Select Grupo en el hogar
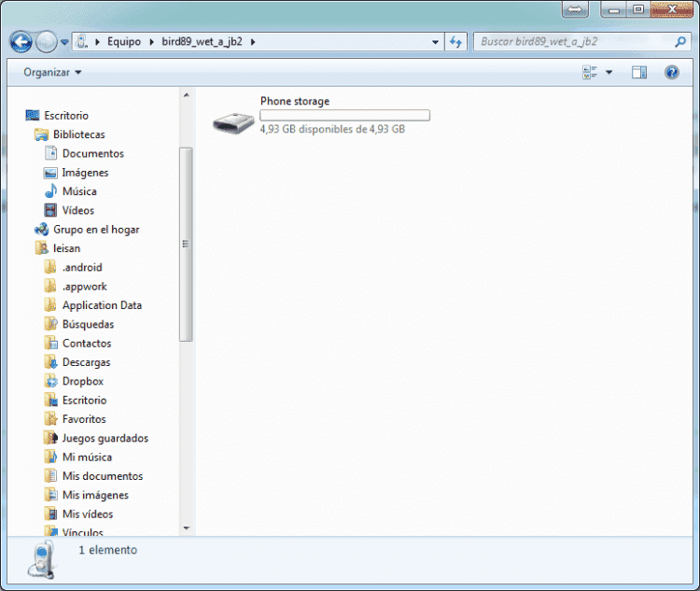 tap(96, 230)
